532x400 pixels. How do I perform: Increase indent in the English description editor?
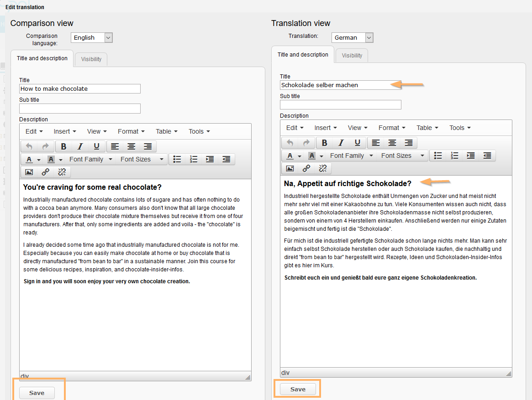pos(210,159)
